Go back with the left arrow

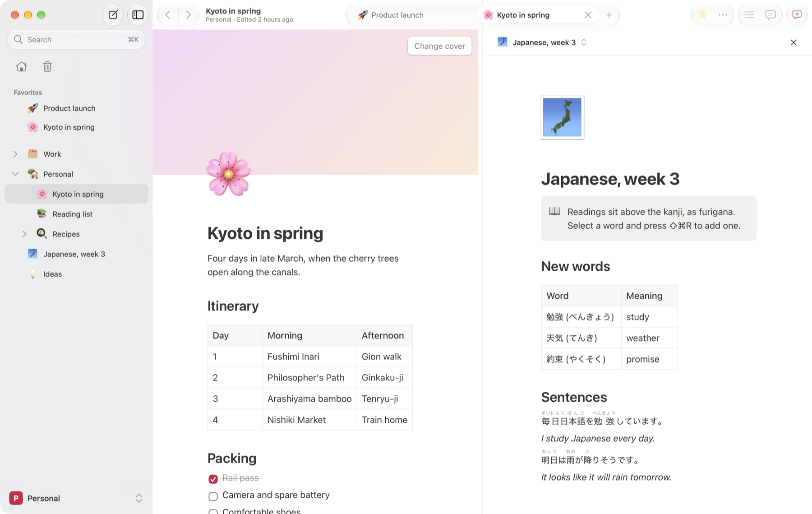pyautogui.click(x=168, y=15)
